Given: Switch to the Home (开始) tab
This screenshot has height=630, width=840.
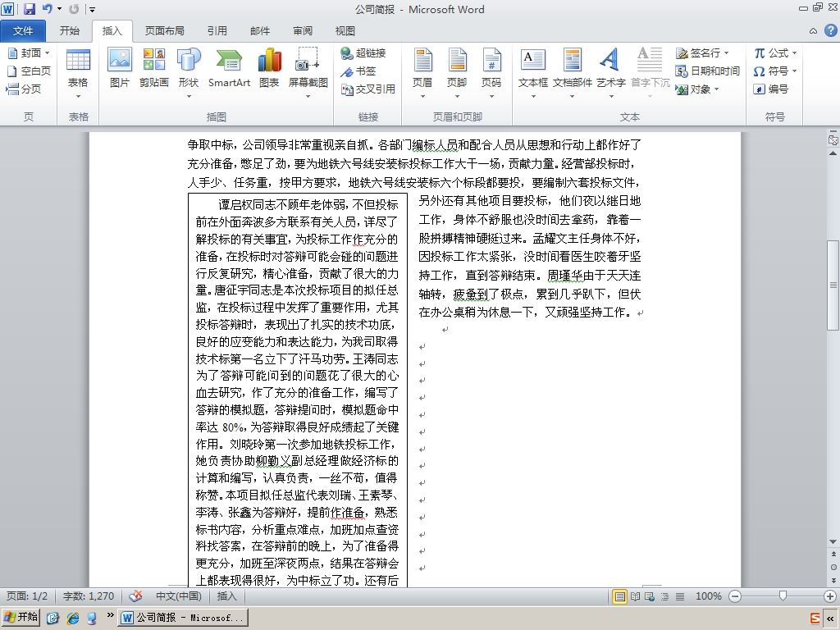Looking at the screenshot, I should coord(70,31).
